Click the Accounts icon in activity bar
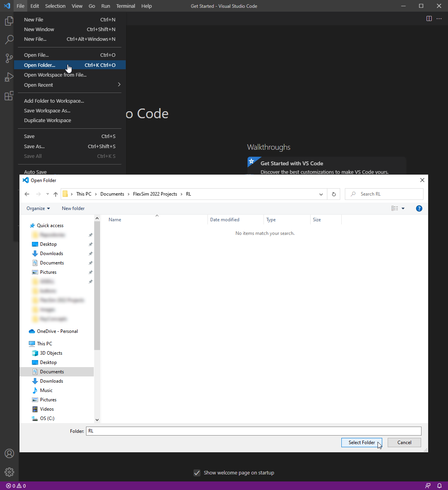Viewport: 448px width, 490px height. point(9,453)
